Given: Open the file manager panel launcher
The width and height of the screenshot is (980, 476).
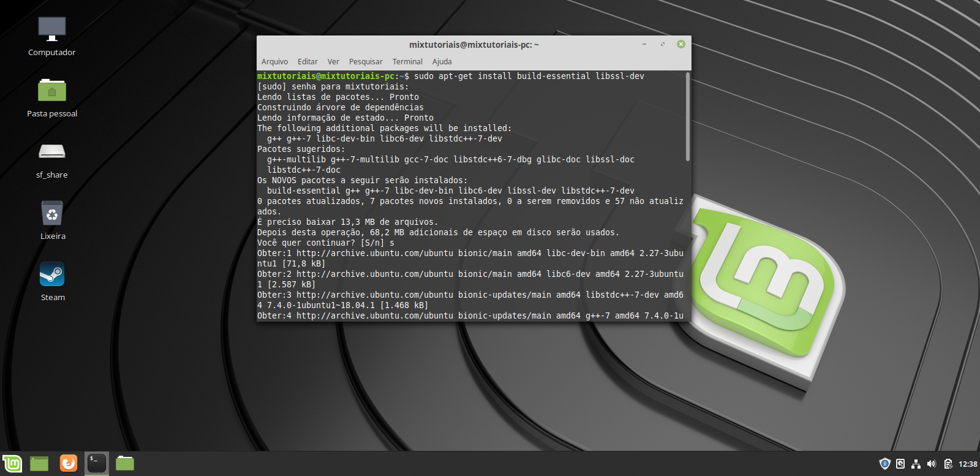Looking at the screenshot, I should click(x=125, y=463).
